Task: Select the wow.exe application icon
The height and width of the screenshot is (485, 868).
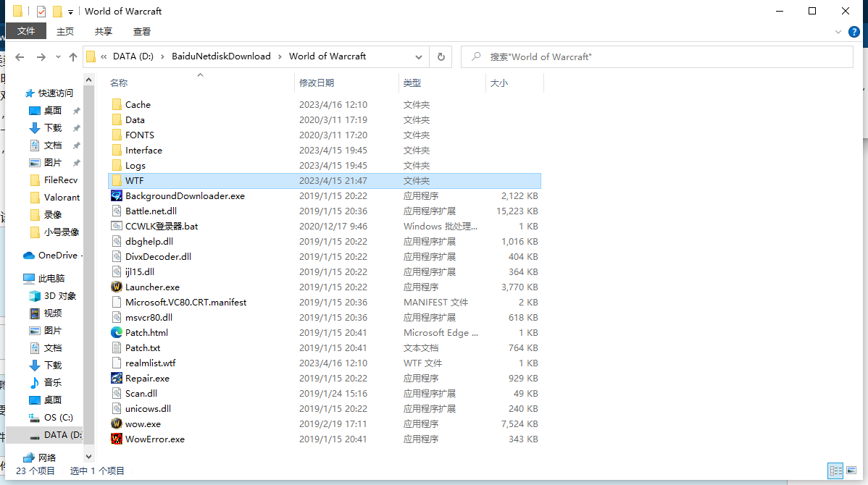Action: tap(116, 423)
